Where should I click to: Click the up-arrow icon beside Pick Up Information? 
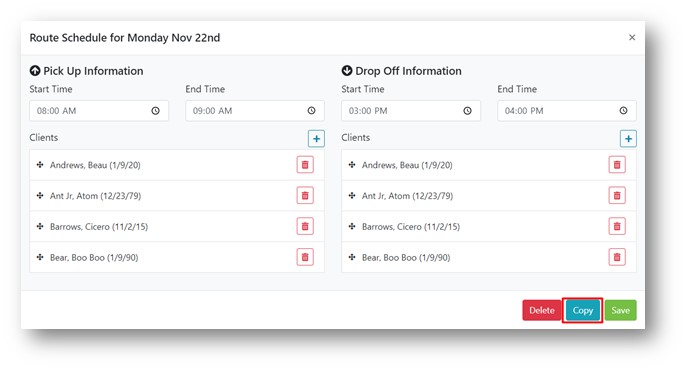(35, 71)
